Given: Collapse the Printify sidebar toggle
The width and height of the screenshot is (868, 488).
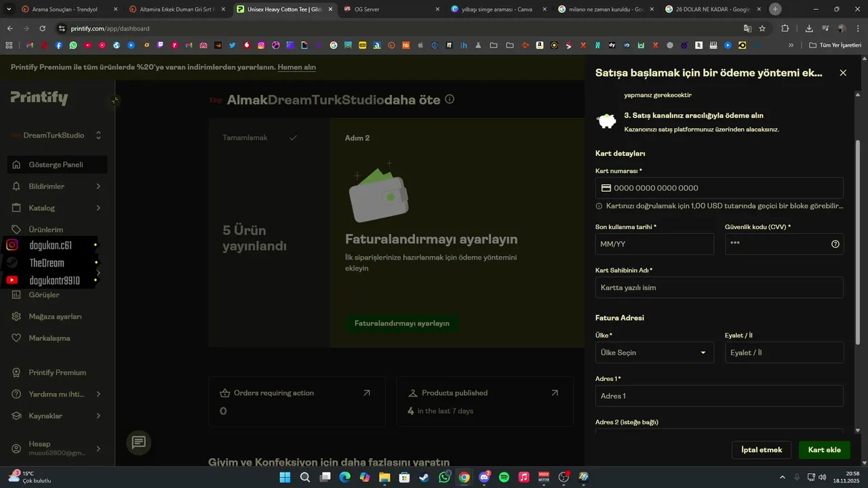Looking at the screenshot, I should (x=115, y=100).
